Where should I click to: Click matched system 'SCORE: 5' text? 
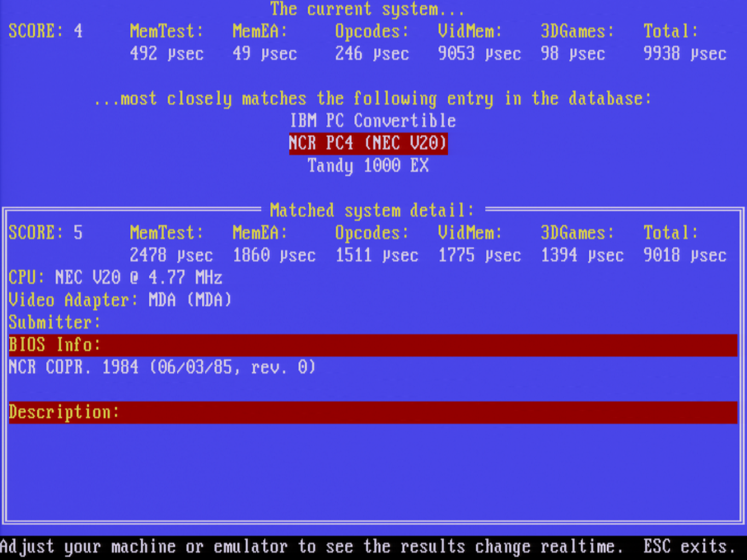tap(45, 233)
